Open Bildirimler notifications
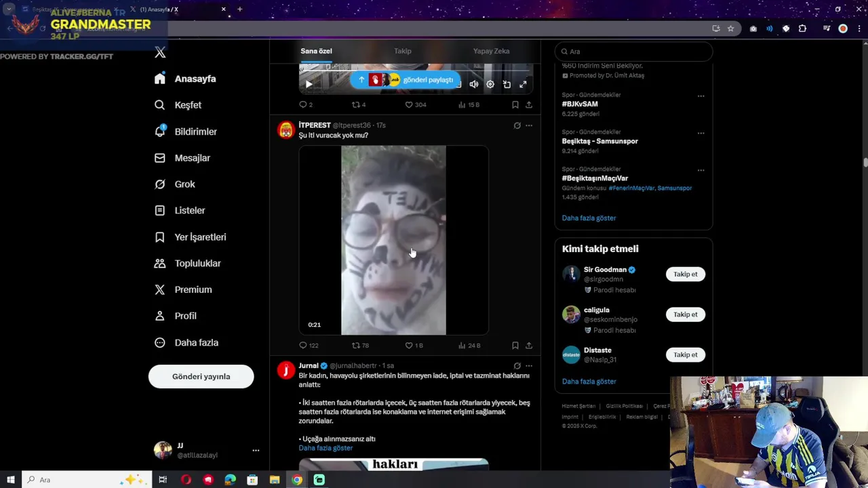This screenshot has width=868, height=488. click(186, 131)
